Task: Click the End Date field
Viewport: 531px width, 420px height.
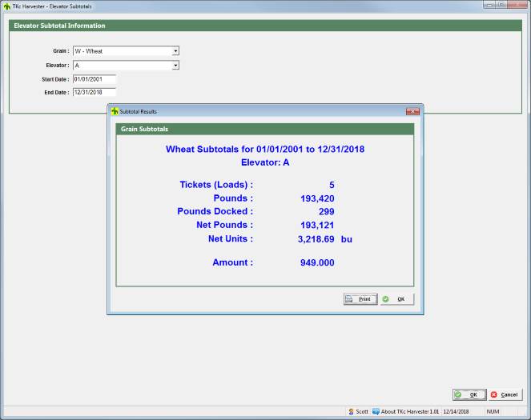Action: [94, 92]
